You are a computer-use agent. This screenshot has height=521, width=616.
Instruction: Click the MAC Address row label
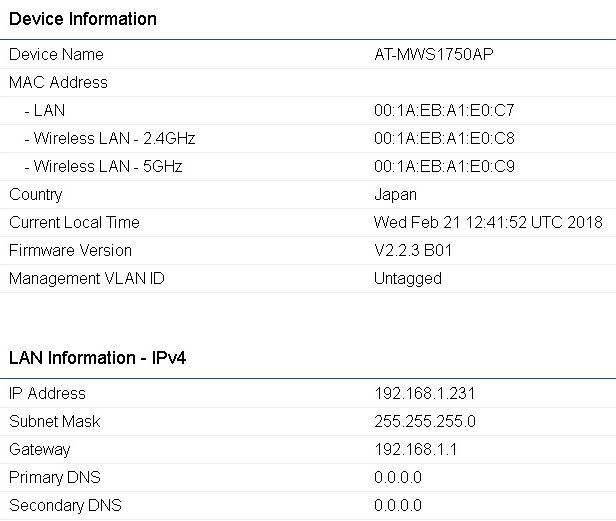point(58,82)
